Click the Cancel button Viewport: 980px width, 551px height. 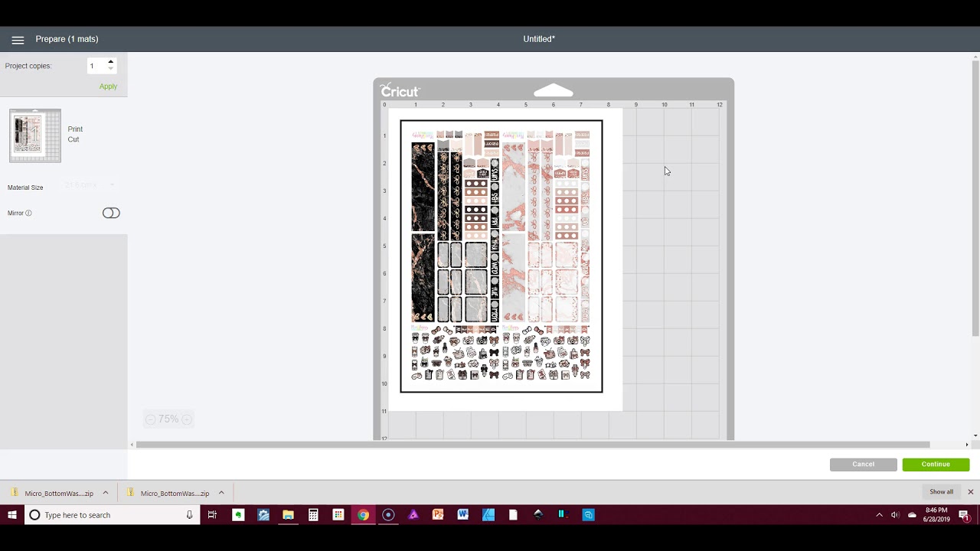point(863,465)
